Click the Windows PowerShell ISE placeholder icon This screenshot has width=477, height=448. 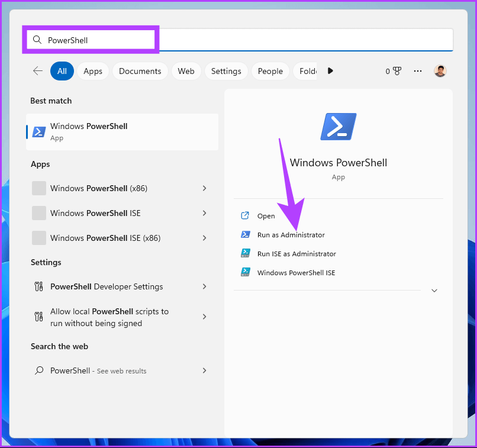39,213
